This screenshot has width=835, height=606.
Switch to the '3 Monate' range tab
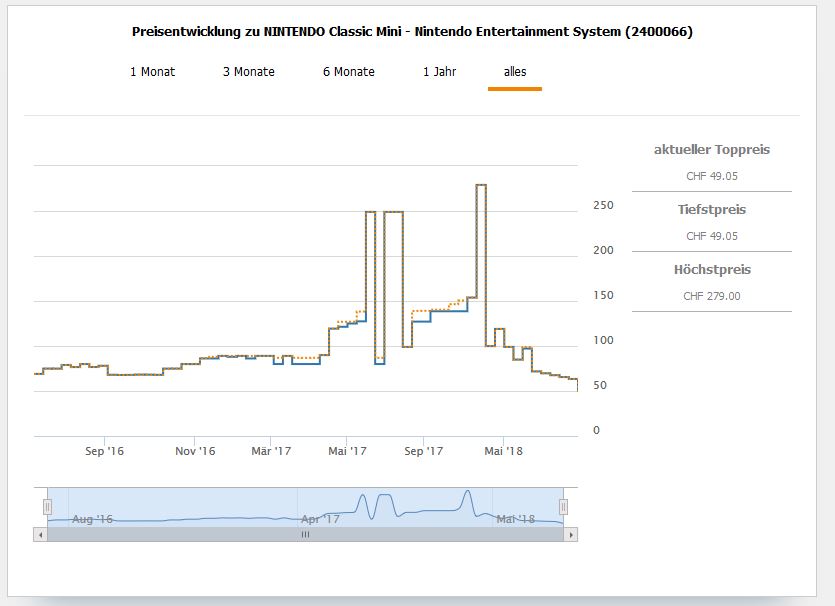coord(248,72)
